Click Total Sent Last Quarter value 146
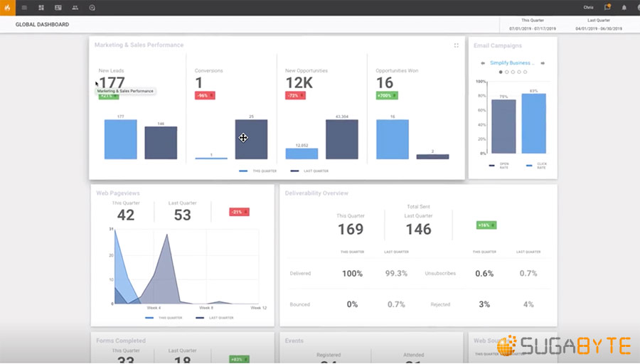Viewport: 640px width, 364px height. point(418,230)
